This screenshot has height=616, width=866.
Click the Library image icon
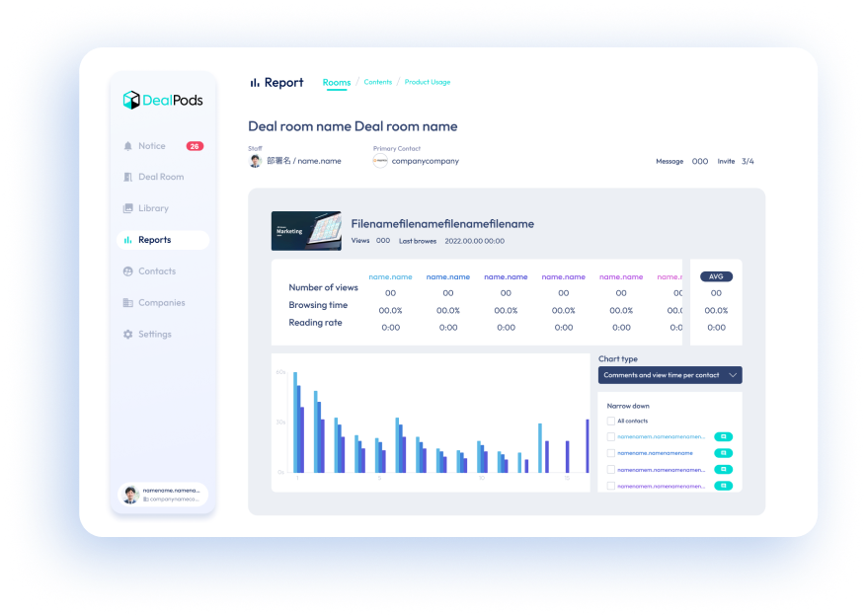(x=127, y=208)
